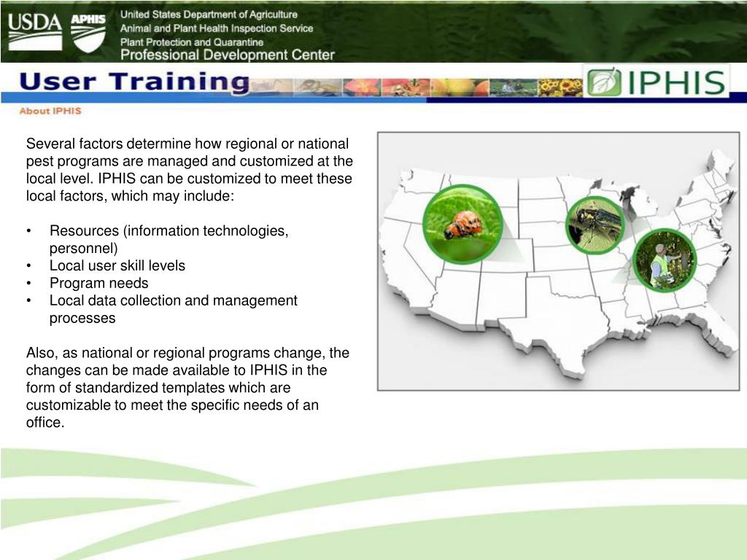Click the 'Local user skill levels' bullet
Viewport: 747px width, 560px height.
click(x=117, y=265)
